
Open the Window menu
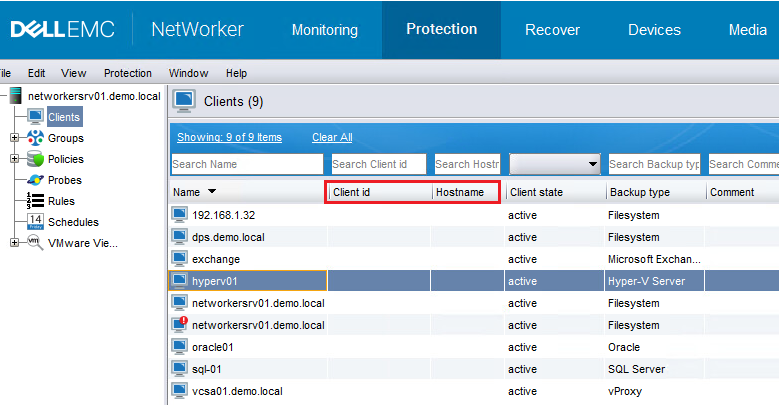(188, 73)
